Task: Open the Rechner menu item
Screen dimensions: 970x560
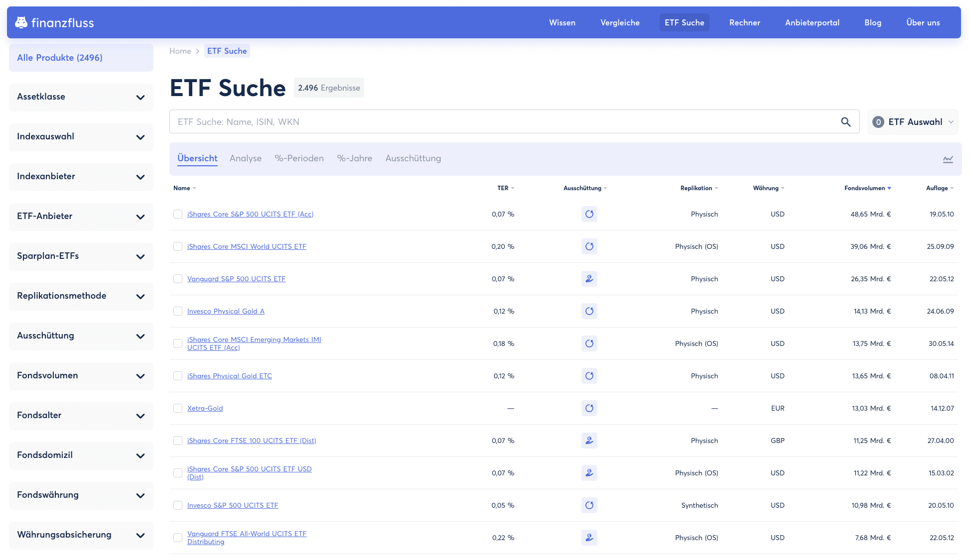Action: [744, 22]
